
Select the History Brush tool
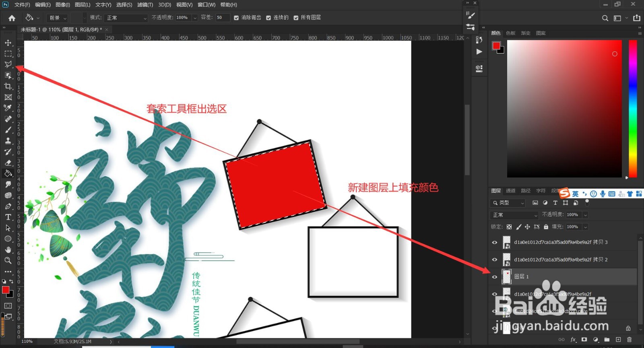[8, 152]
